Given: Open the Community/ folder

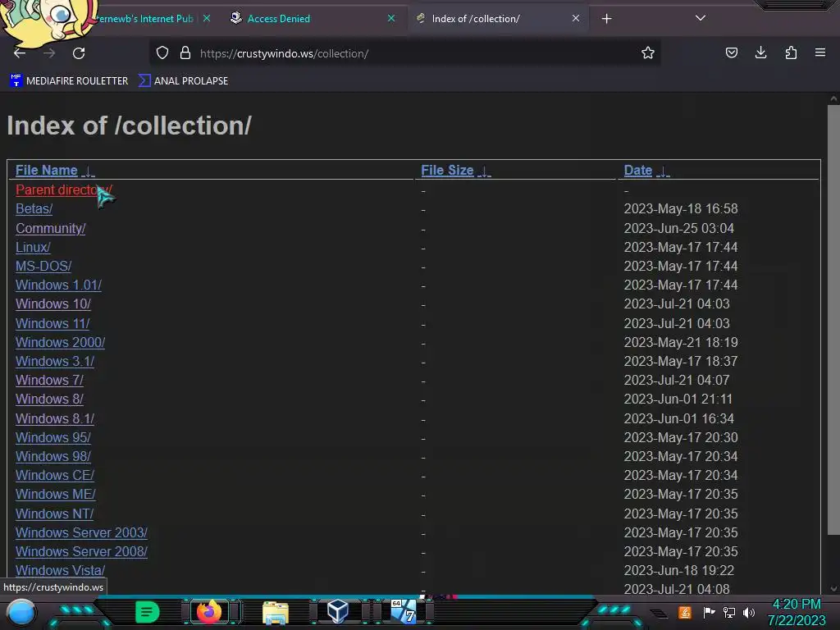Looking at the screenshot, I should (50, 229).
